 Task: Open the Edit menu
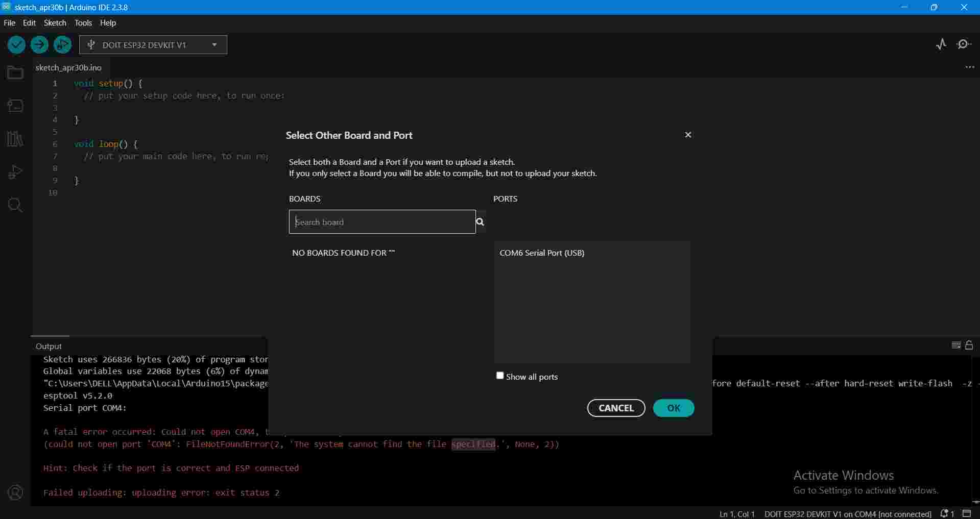tap(30, 23)
